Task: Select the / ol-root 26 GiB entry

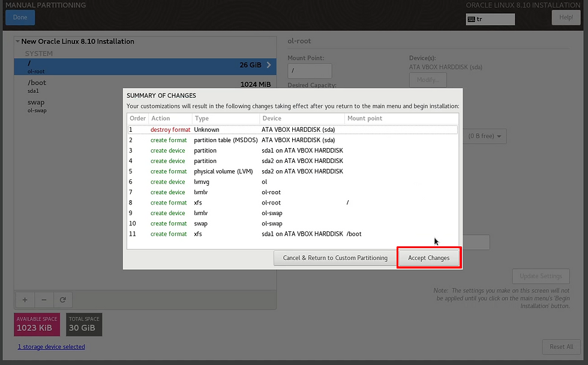Action: coord(145,67)
